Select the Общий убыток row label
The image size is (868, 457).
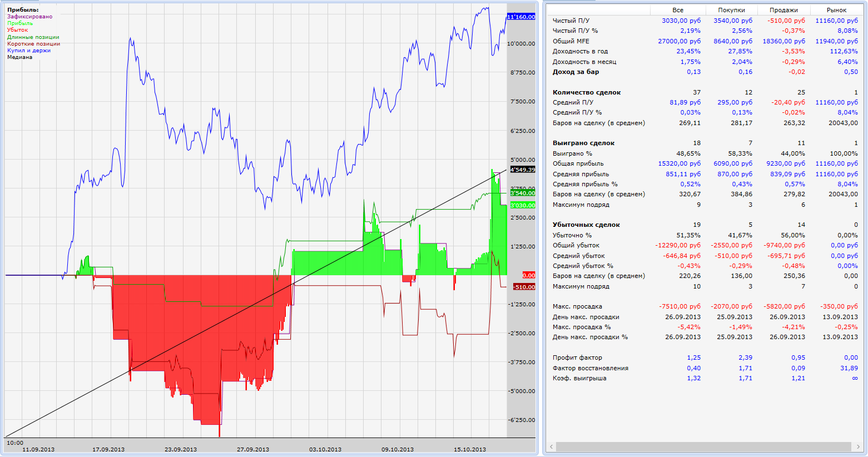pos(576,245)
